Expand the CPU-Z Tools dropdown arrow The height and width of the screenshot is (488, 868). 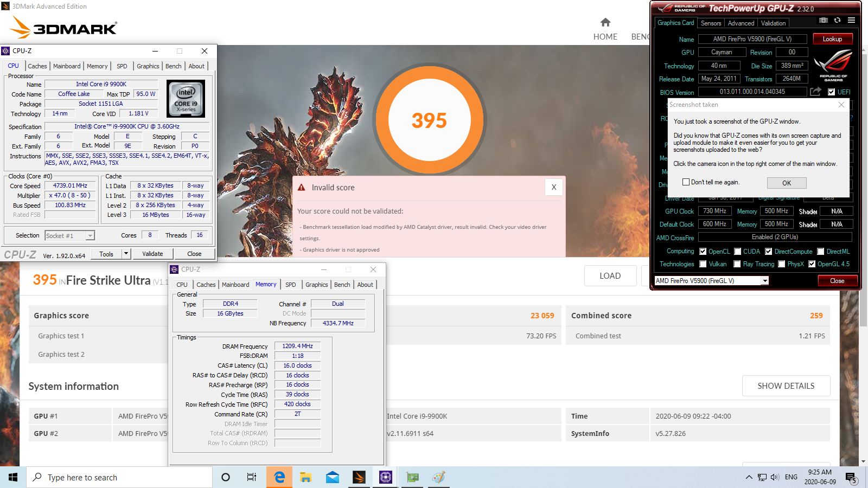click(x=126, y=254)
